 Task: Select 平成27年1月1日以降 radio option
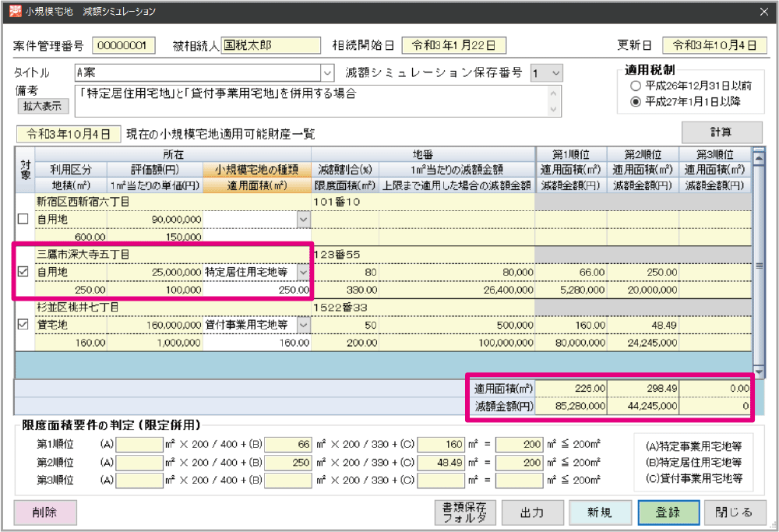pos(636,101)
